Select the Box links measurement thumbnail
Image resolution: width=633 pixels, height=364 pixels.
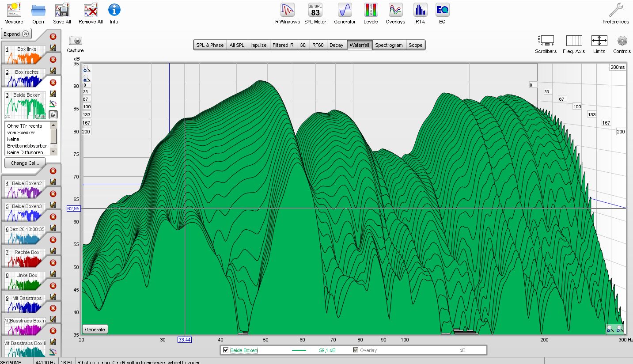point(25,55)
